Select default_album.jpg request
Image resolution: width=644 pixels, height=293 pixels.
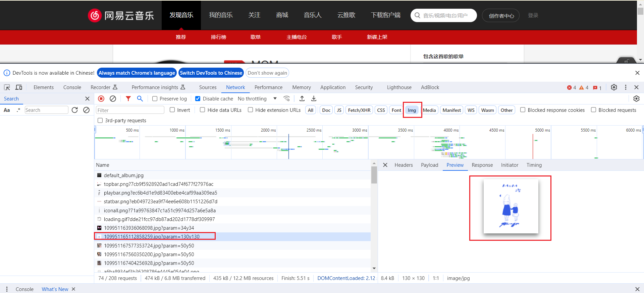(x=232, y=175)
